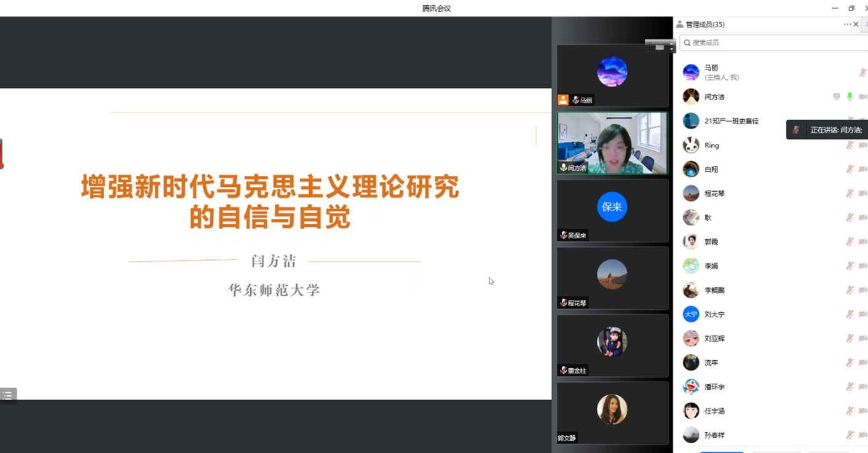Toggle the muted microphone for Ring
This screenshot has width=868, height=453.
(x=850, y=145)
